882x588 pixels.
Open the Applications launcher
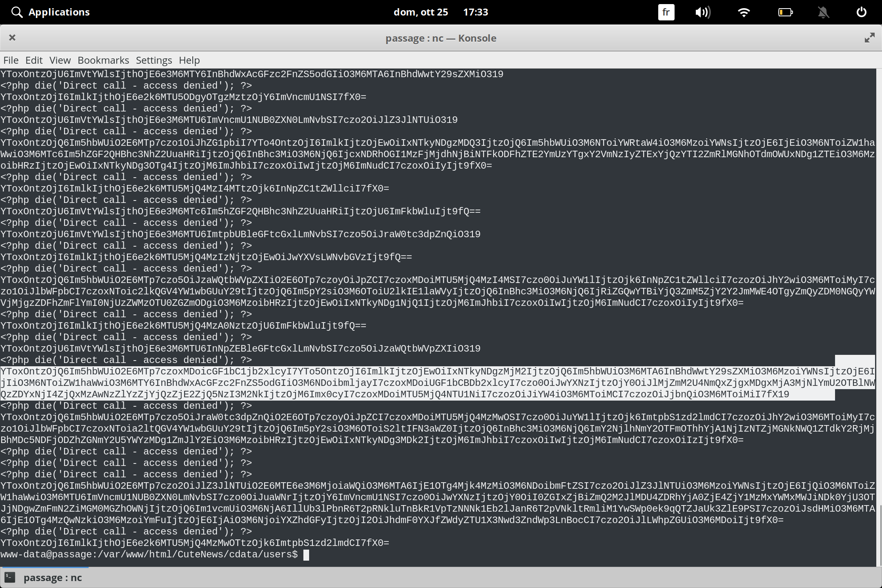59,12
